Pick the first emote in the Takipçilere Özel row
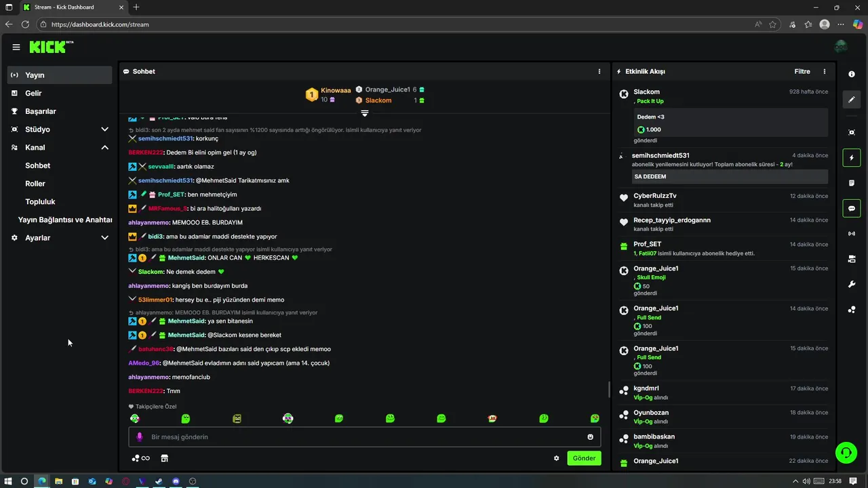 coord(134,419)
